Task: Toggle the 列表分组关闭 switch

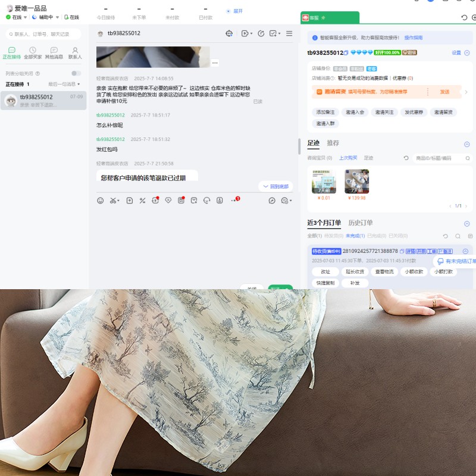Action: pyautogui.click(x=76, y=73)
